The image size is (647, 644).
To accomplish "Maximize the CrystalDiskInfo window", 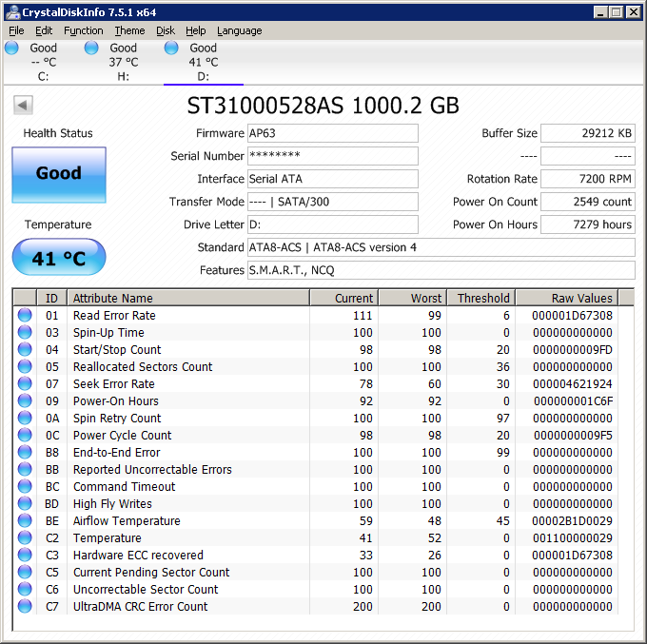I will (617, 12).
